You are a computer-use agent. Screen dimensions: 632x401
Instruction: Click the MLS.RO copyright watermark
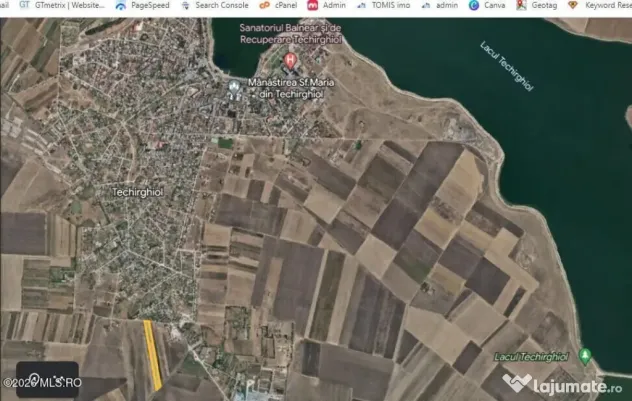pyautogui.click(x=40, y=381)
